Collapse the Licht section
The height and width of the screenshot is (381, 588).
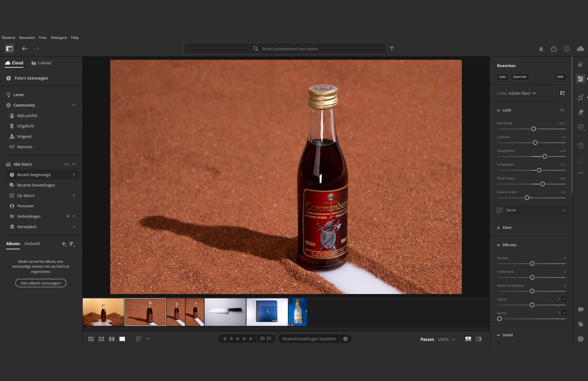(x=498, y=110)
